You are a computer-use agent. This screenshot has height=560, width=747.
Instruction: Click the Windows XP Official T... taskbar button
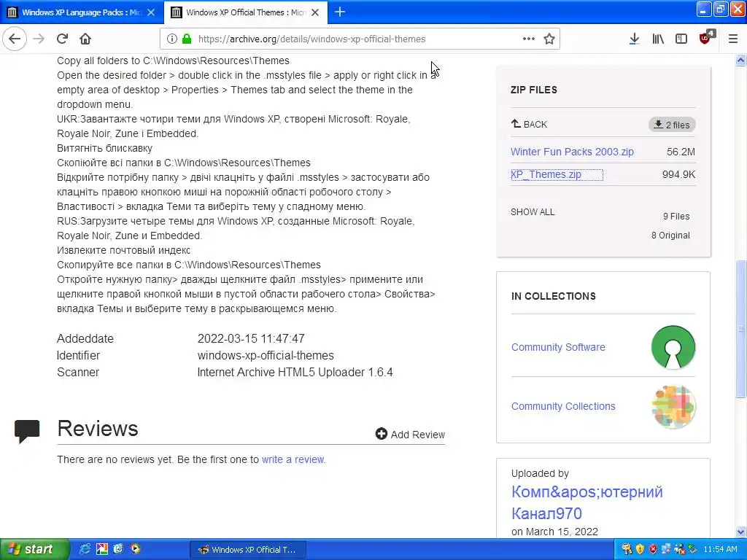point(248,550)
